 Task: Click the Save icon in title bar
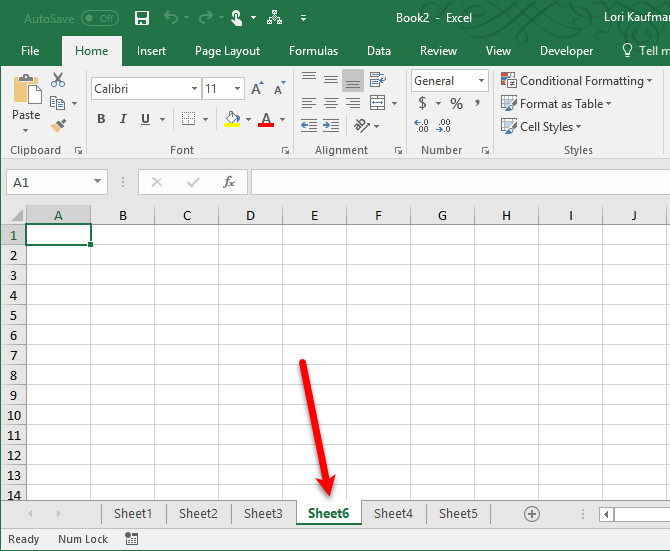(x=141, y=18)
